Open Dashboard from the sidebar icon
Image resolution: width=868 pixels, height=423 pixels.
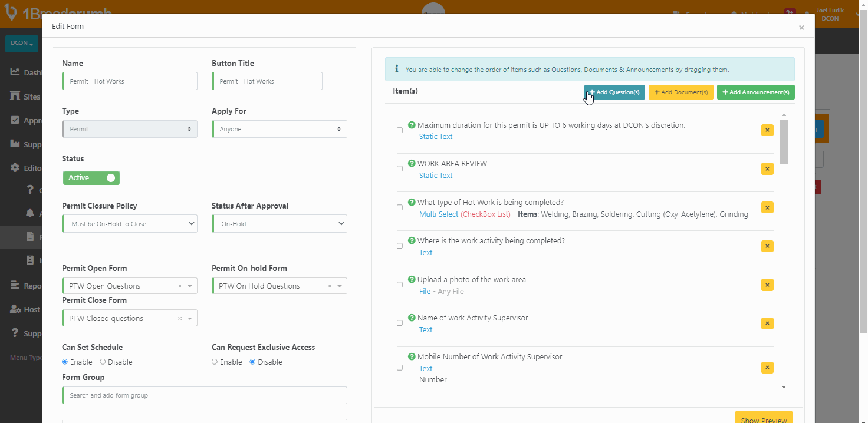click(15, 72)
